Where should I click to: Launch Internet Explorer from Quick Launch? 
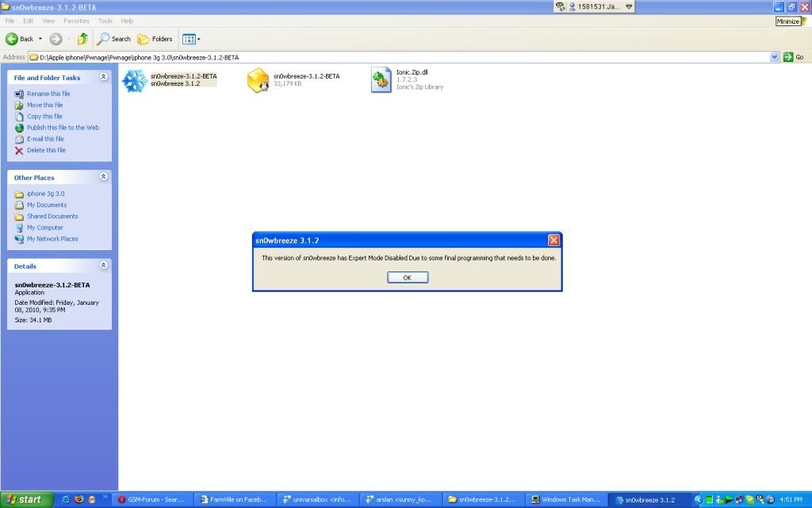[x=66, y=500]
